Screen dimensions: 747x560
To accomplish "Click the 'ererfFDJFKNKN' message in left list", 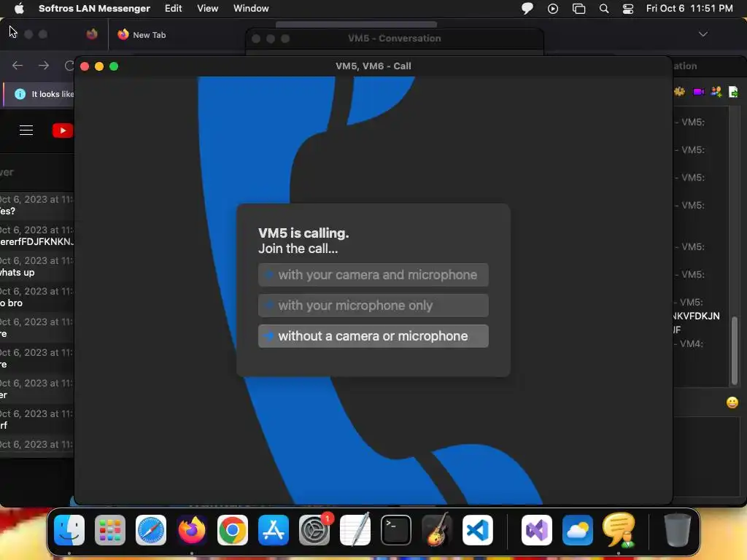I will pyautogui.click(x=36, y=241).
